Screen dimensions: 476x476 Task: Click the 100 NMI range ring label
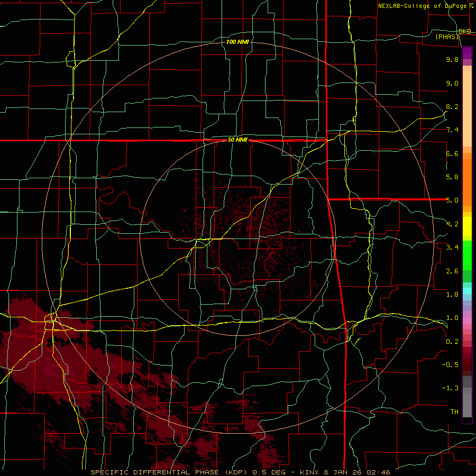click(x=237, y=42)
